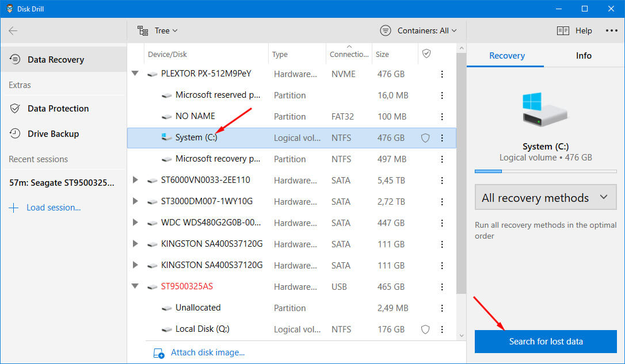Click the Help book icon
625x364 pixels.
563,31
